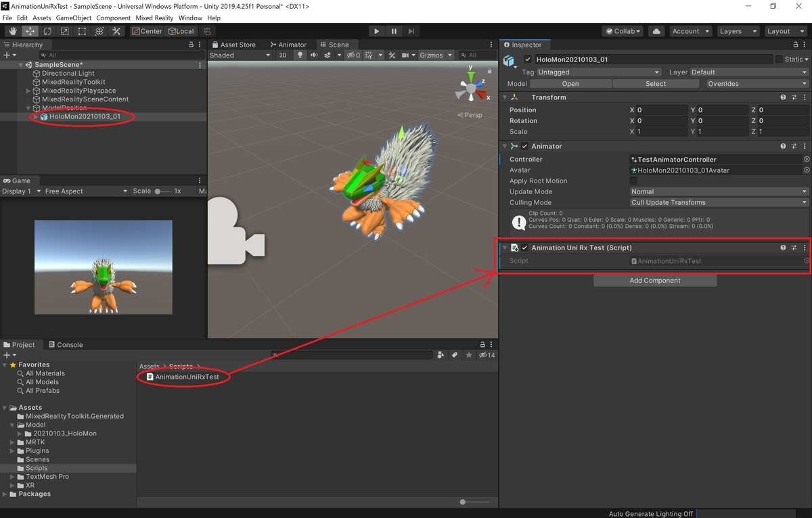Open the Overrides dropdown
The width and height of the screenshot is (812, 518).
tap(757, 84)
